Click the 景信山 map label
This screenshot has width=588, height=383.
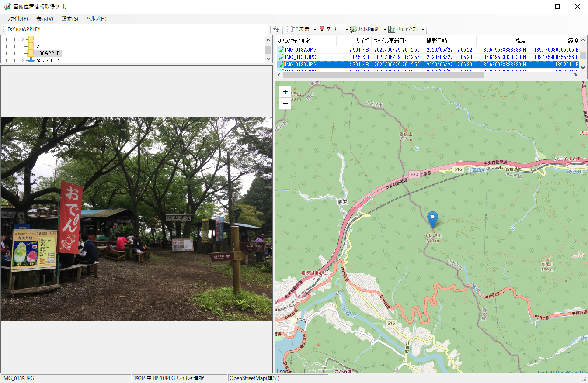pyautogui.click(x=406, y=135)
